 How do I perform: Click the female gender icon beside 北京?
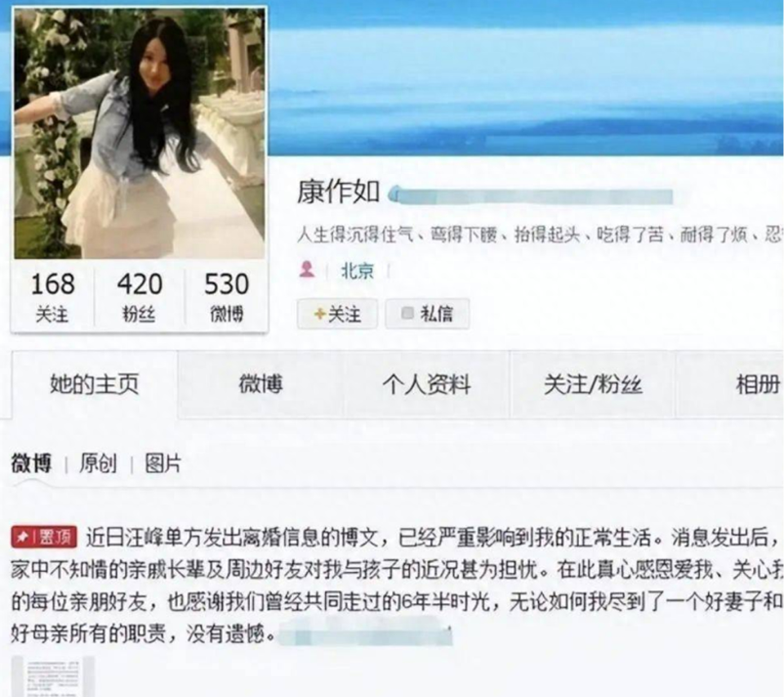click(306, 270)
